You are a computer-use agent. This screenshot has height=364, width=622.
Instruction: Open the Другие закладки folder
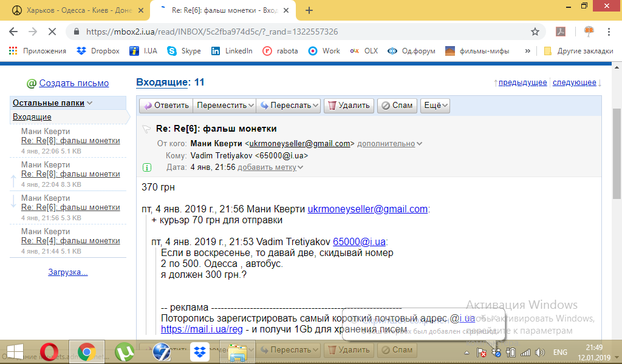(579, 51)
